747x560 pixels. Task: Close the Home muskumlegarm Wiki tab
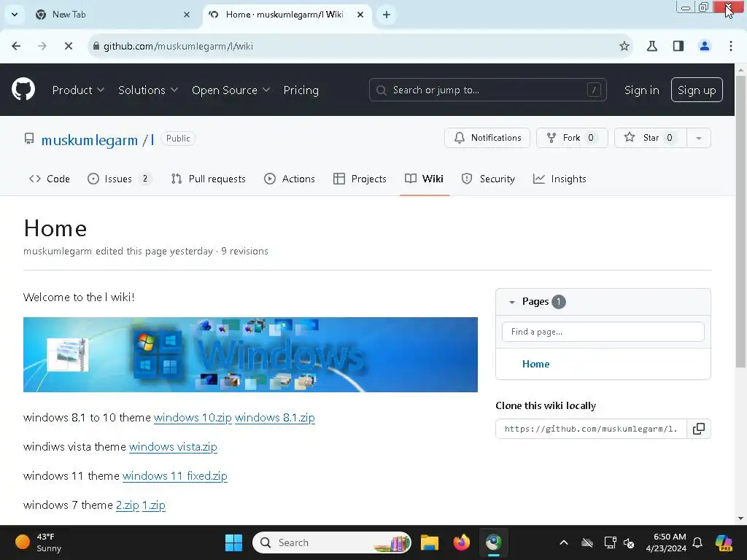(360, 15)
